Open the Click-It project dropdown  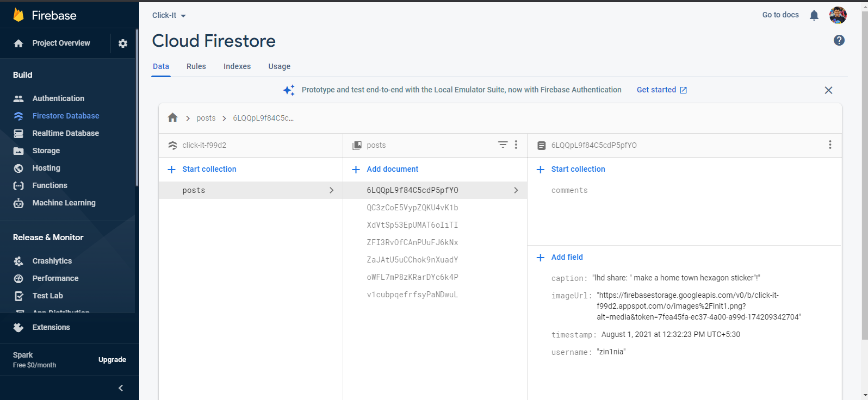(169, 15)
